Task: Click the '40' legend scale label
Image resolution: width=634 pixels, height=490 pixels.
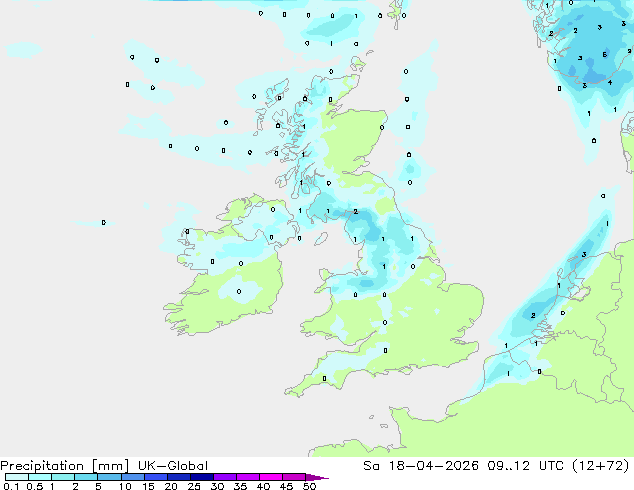Action: [263, 486]
